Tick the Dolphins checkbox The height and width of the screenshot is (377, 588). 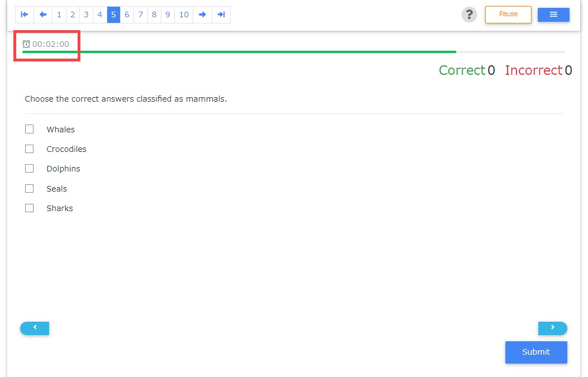pos(30,169)
